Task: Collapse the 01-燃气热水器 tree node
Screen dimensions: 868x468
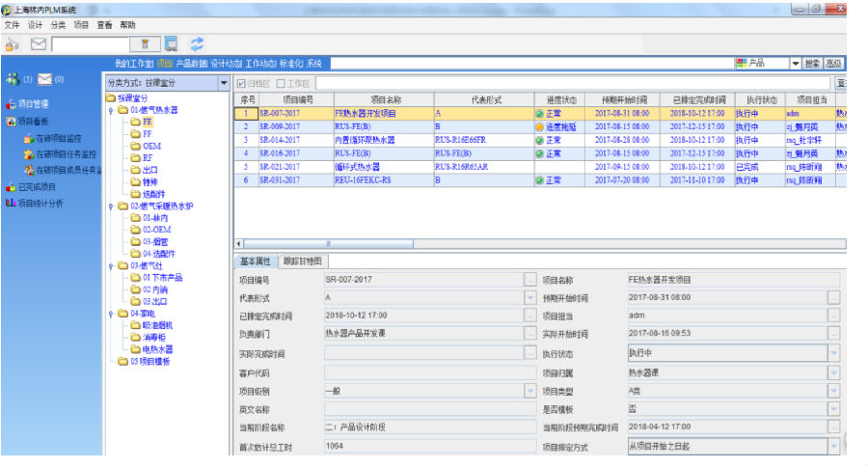Action: pyautogui.click(x=110, y=110)
